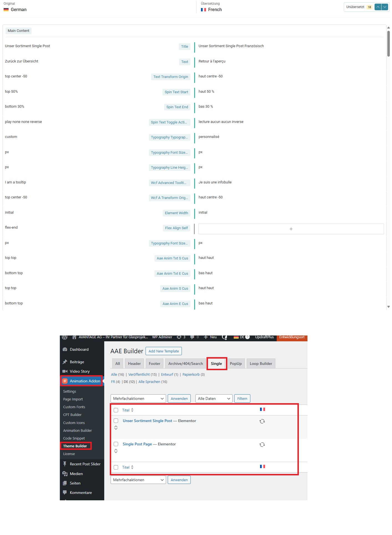
Task: Click sort arrows next to bottom Titel
Action: click(x=132, y=467)
